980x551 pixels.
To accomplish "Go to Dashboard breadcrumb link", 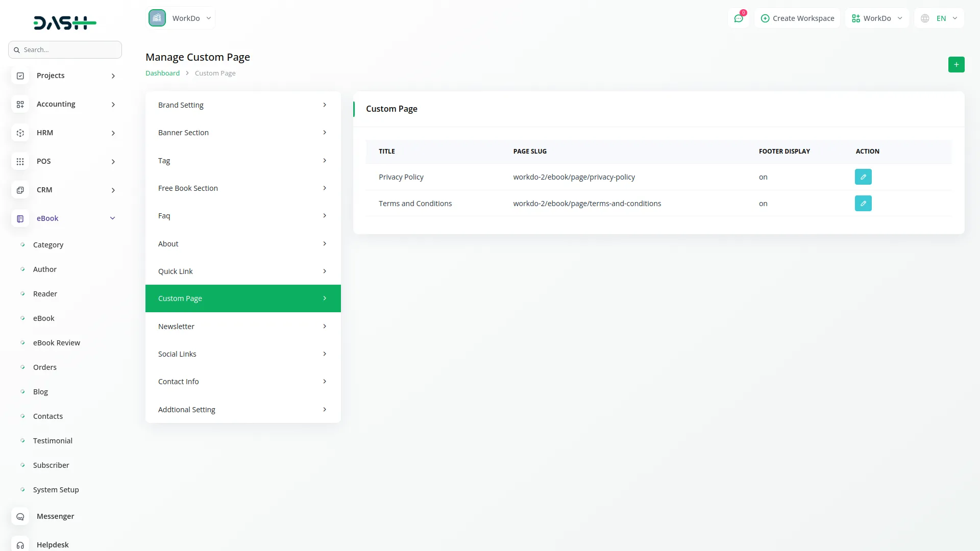I will (x=162, y=73).
